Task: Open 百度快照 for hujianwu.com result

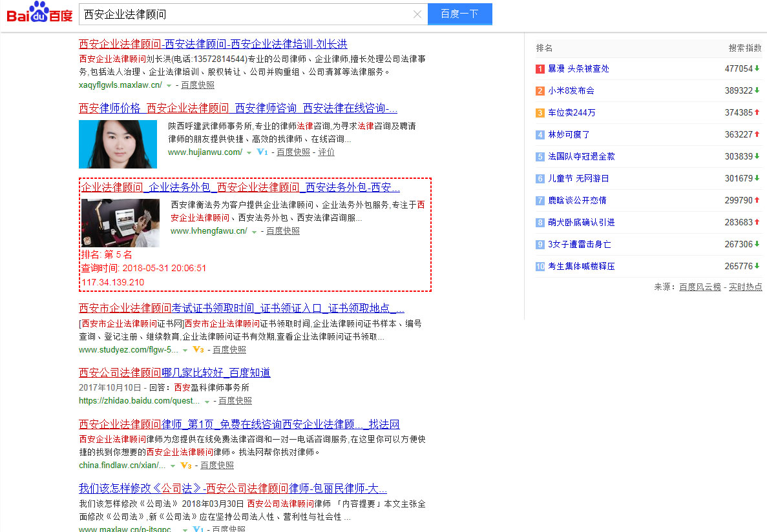Action: point(293,152)
